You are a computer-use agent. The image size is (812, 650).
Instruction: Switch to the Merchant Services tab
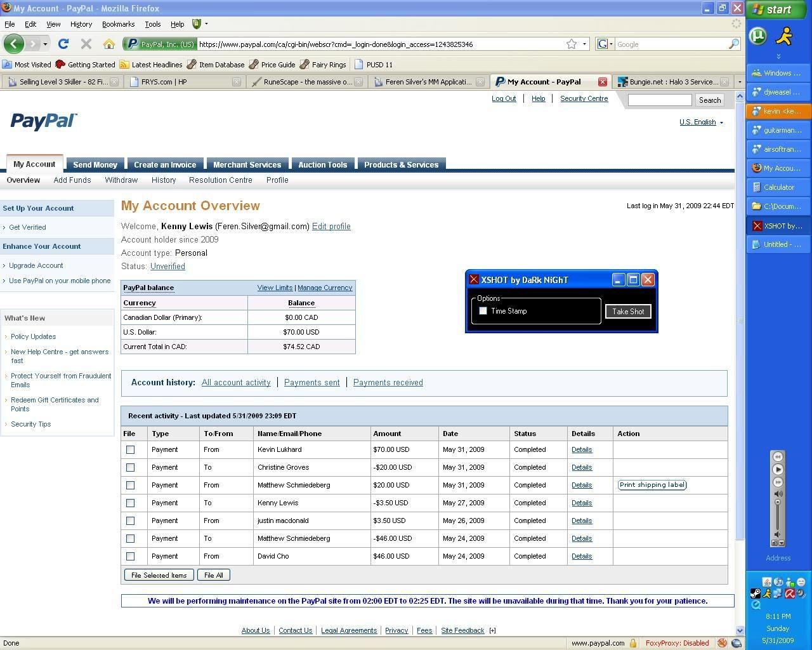click(247, 164)
